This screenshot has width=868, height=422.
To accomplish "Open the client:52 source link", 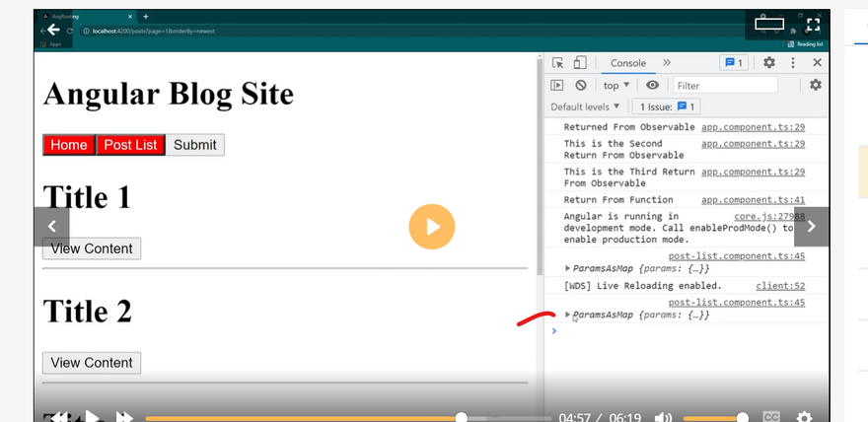I will click(x=780, y=286).
